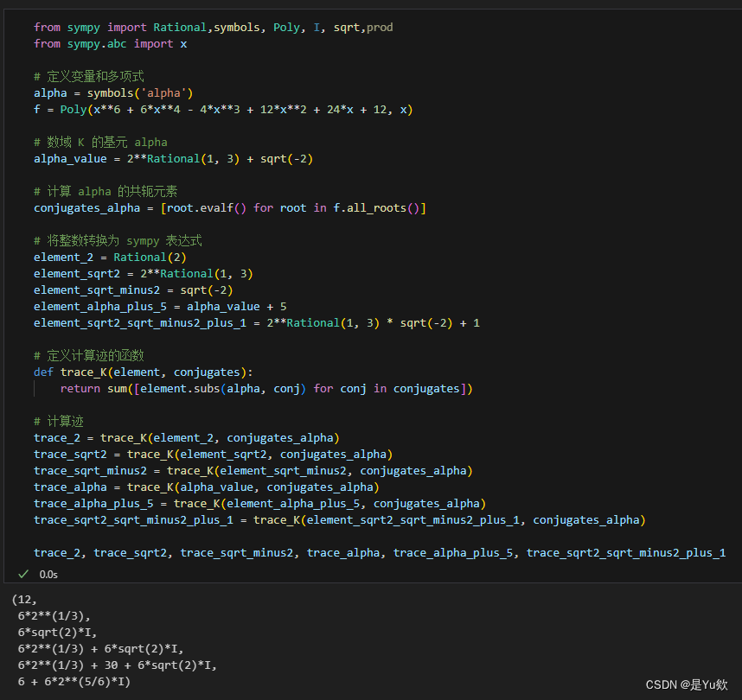
Task: Click the 'element_alpha_plus_5' assignment line
Action: click(x=160, y=307)
